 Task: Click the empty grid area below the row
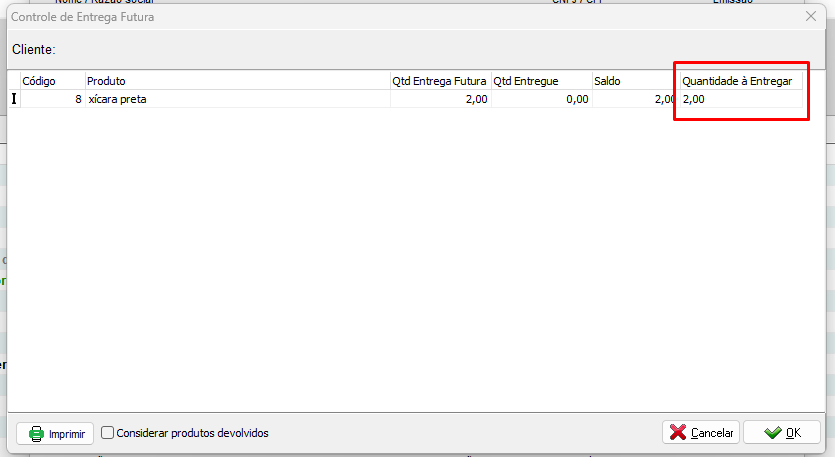[x=400, y=260]
